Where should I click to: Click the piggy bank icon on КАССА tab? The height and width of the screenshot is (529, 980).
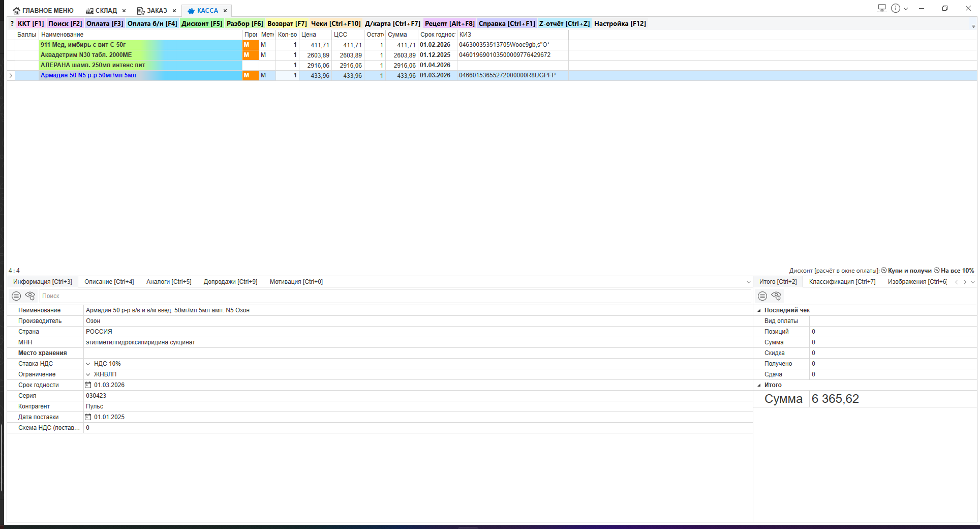coord(191,11)
